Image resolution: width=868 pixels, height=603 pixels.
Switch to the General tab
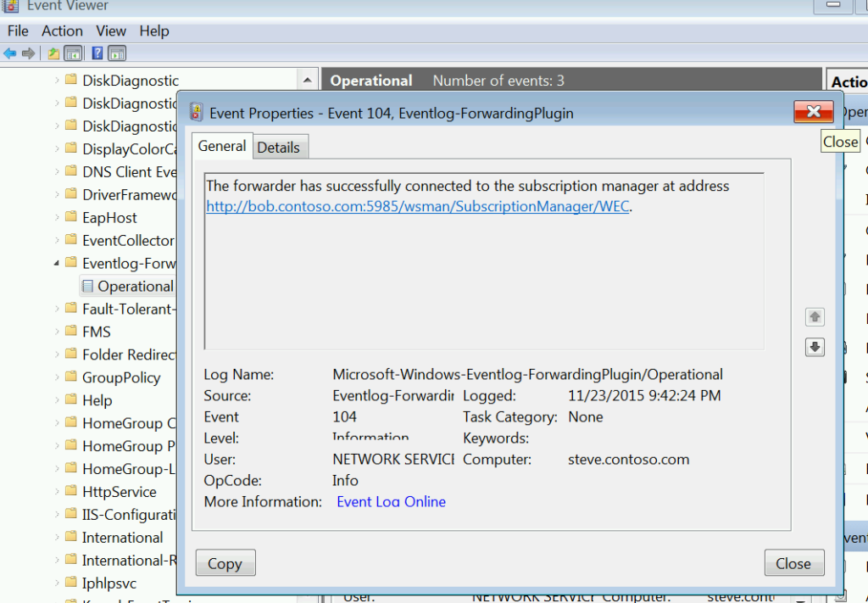coord(222,146)
